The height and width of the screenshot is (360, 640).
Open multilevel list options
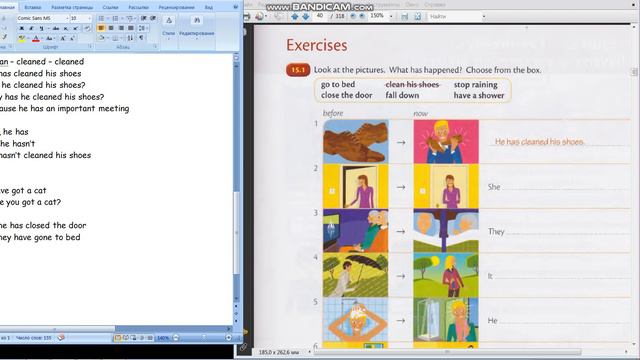coord(129,18)
